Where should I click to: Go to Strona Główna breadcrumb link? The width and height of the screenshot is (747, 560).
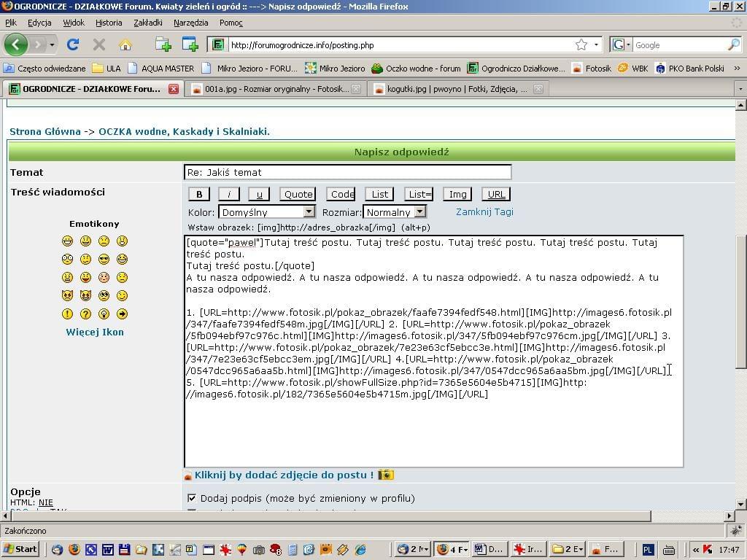coord(45,131)
